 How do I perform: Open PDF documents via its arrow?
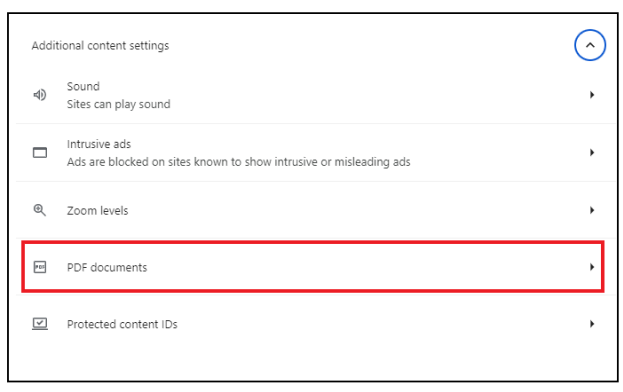click(592, 267)
